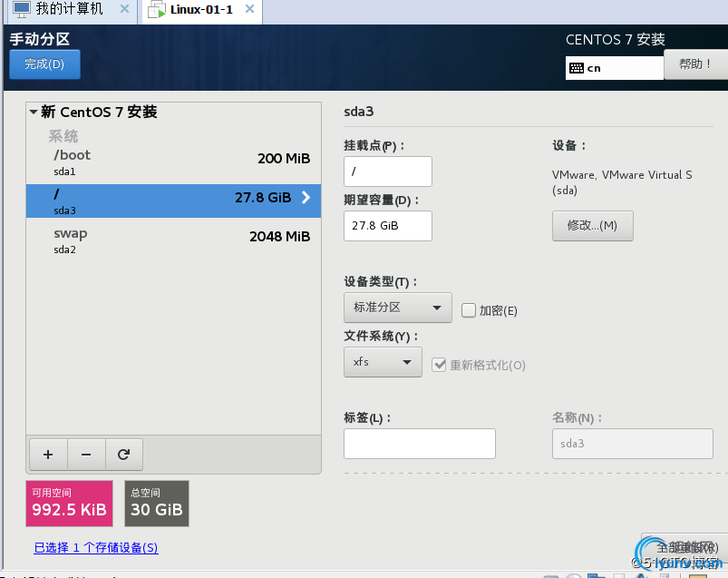
Task: Click the 总空间 30 GiB indicator
Action: pyautogui.click(x=157, y=504)
